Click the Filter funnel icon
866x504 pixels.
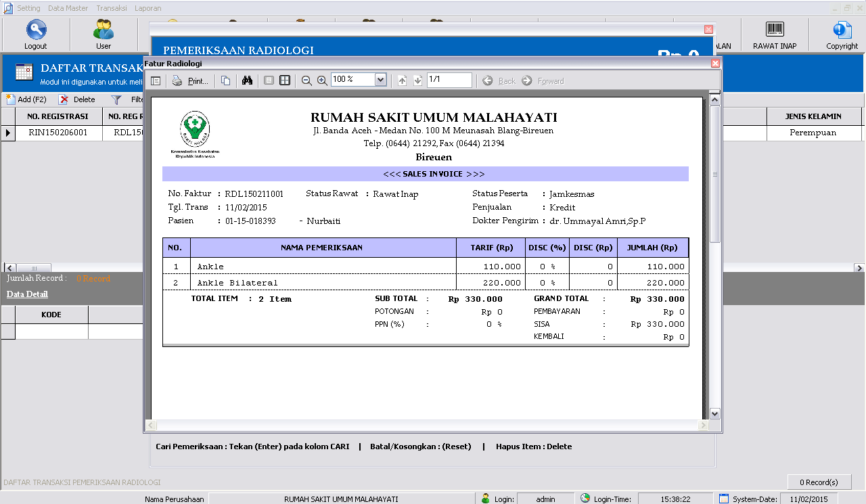pyautogui.click(x=116, y=99)
